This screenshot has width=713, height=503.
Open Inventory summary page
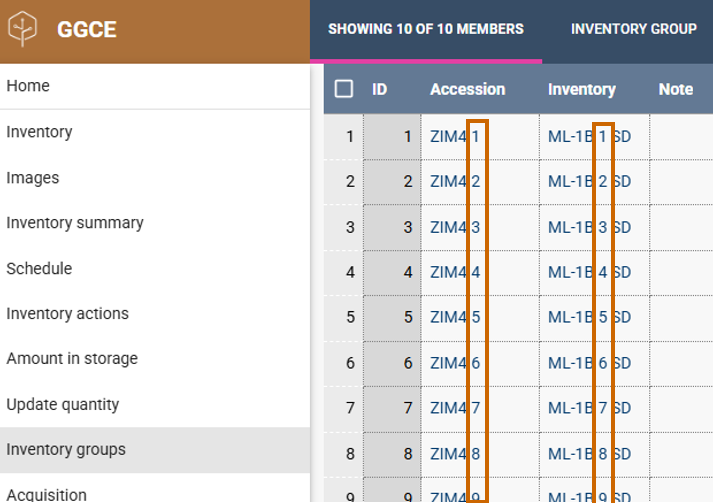pos(75,223)
